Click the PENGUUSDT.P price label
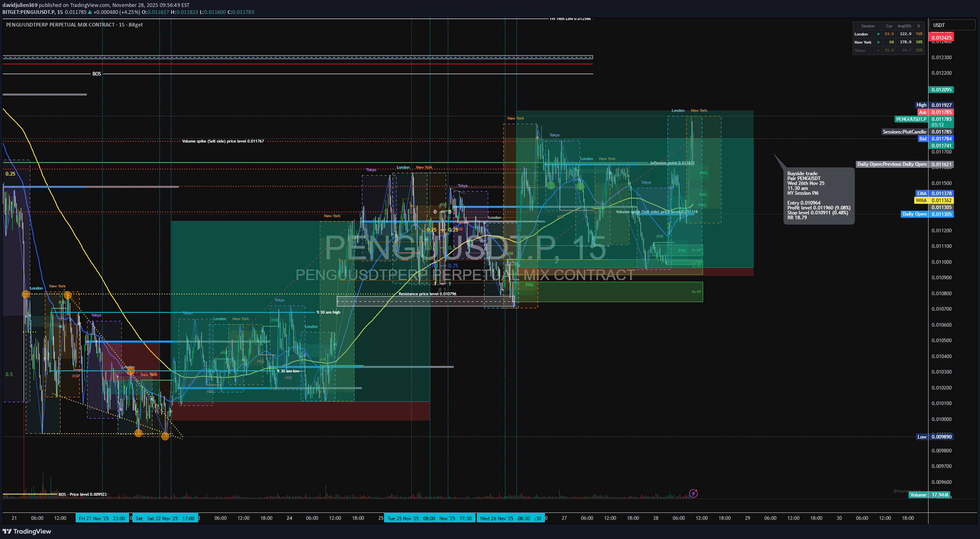The height and width of the screenshot is (539, 980). pyautogui.click(x=911, y=119)
